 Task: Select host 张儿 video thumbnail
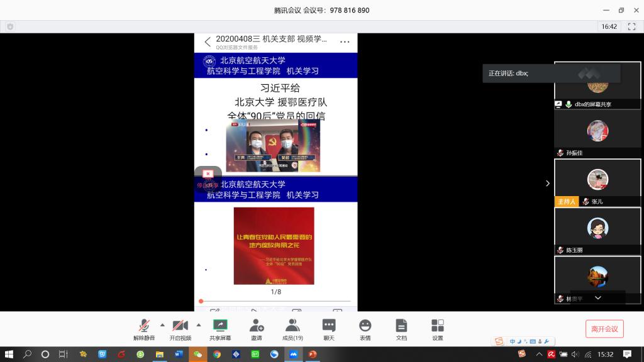tap(597, 182)
